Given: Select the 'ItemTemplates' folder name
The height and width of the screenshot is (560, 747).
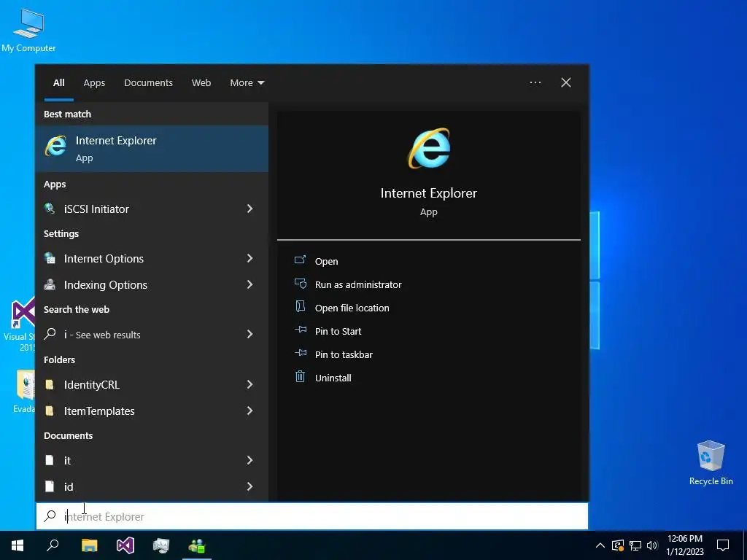Looking at the screenshot, I should 99,411.
